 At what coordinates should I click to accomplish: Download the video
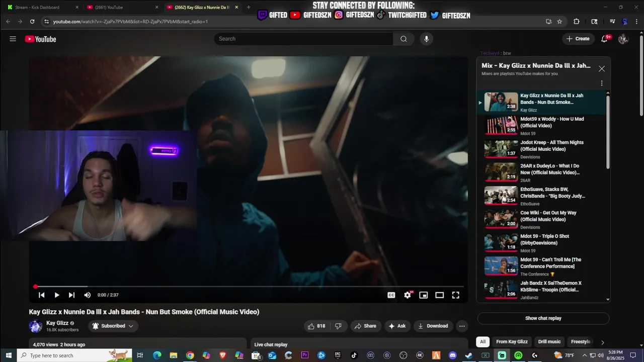(433, 326)
